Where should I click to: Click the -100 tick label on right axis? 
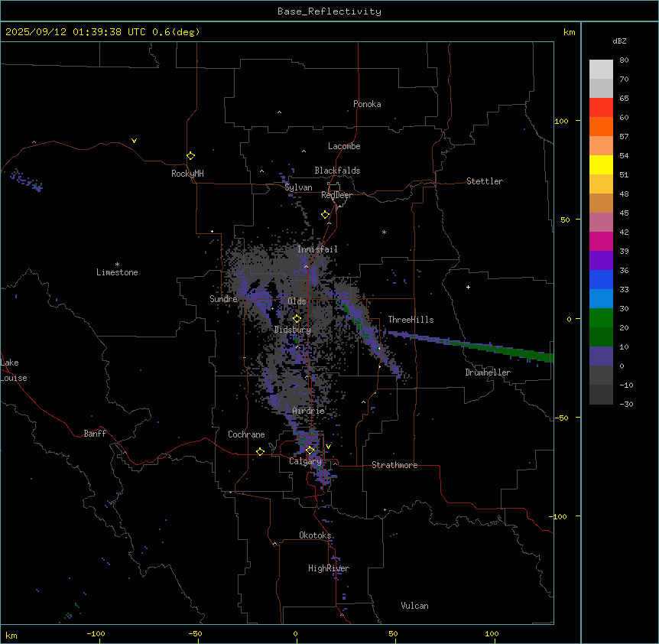point(559,516)
